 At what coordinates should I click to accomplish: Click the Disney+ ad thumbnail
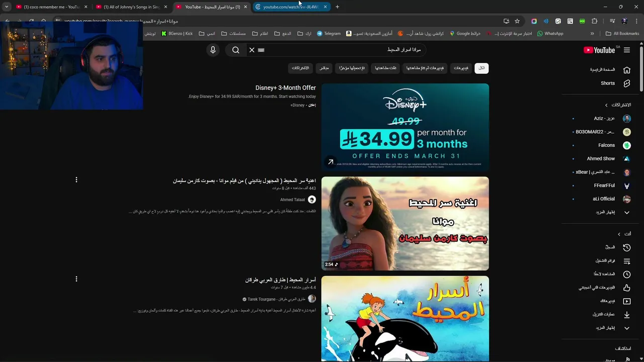pyautogui.click(x=405, y=127)
